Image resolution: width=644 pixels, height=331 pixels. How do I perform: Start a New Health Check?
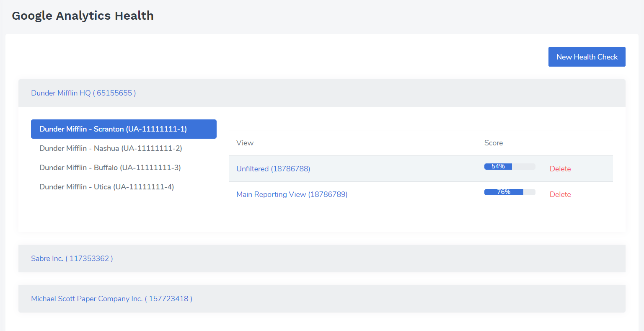pos(587,57)
